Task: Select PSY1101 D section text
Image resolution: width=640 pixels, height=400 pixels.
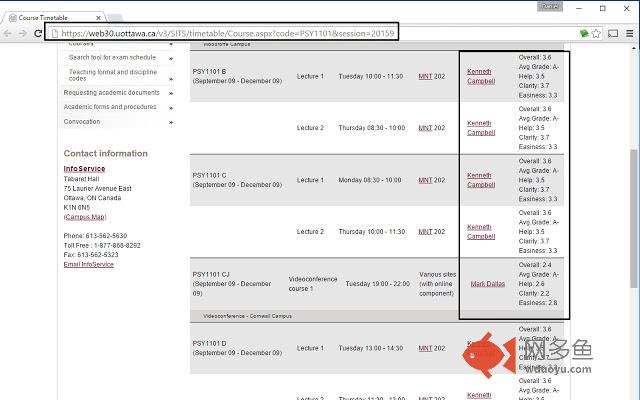Action: (x=209, y=344)
